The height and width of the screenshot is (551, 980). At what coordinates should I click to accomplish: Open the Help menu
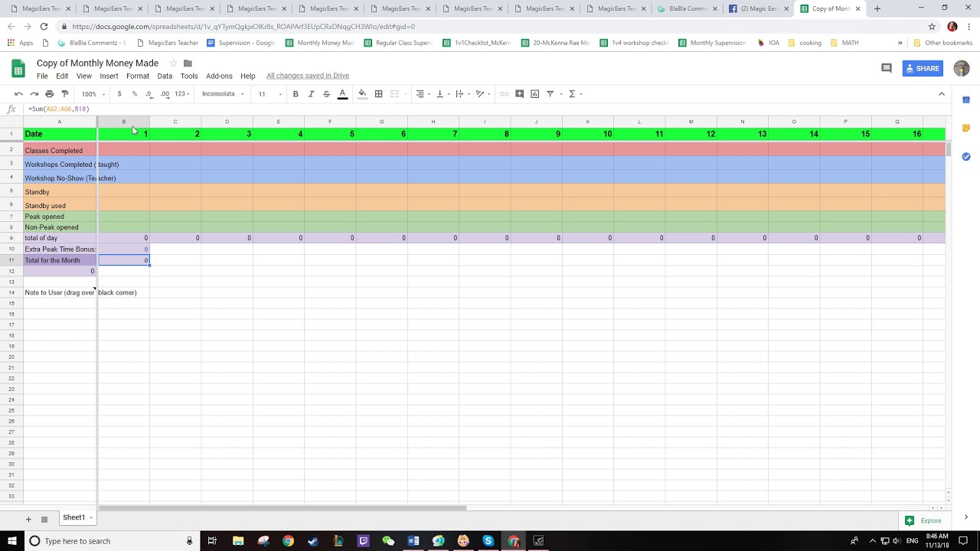click(x=247, y=77)
